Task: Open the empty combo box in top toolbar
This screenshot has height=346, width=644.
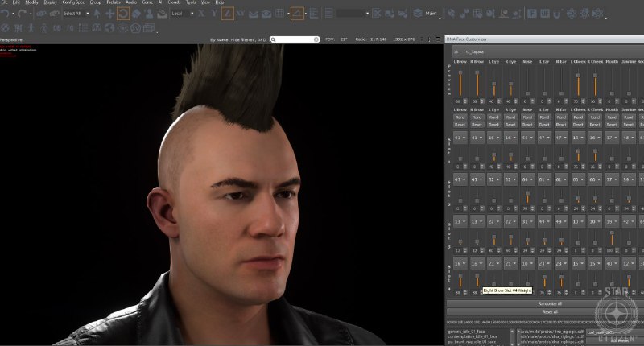Action: coord(353,14)
